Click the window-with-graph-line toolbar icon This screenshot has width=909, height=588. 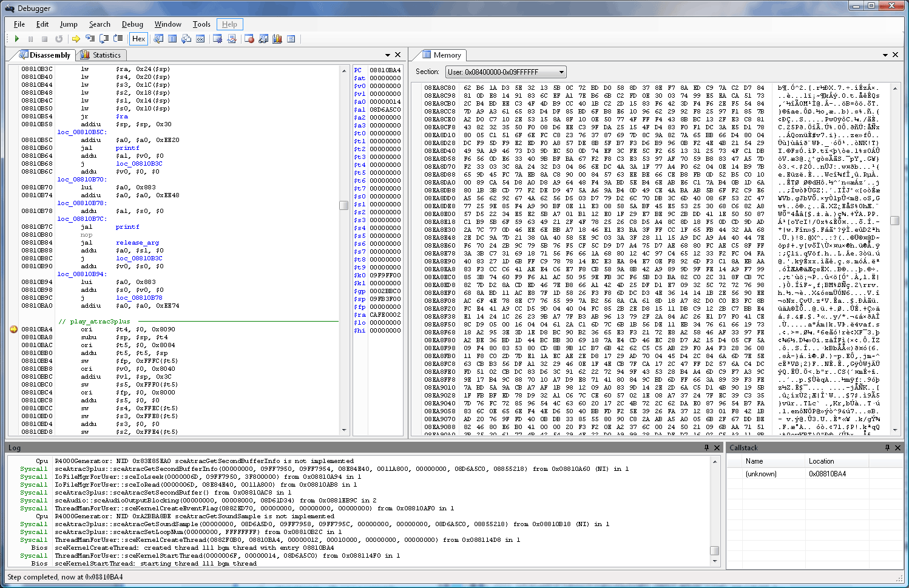point(232,39)
